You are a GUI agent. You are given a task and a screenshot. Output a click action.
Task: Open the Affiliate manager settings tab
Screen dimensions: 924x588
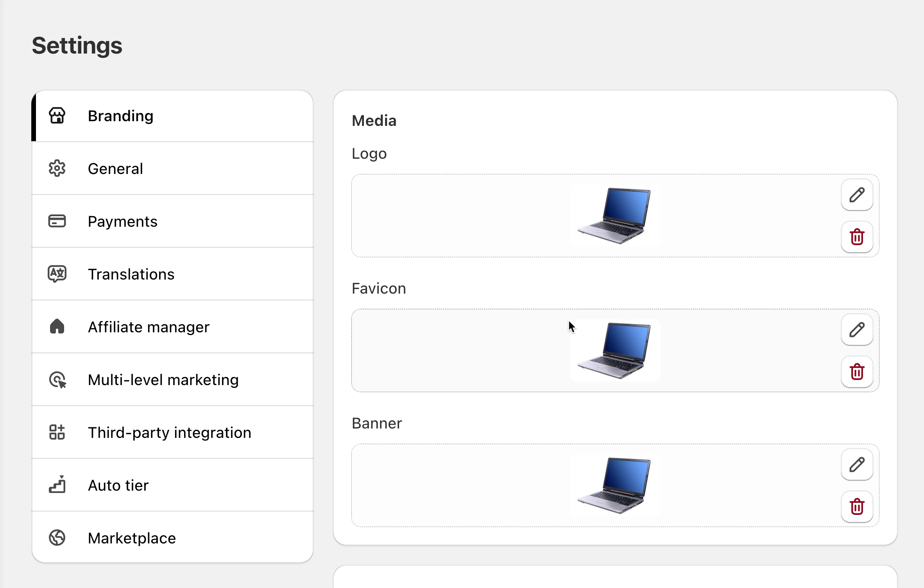pyautogui.click(x=149, y=327)
